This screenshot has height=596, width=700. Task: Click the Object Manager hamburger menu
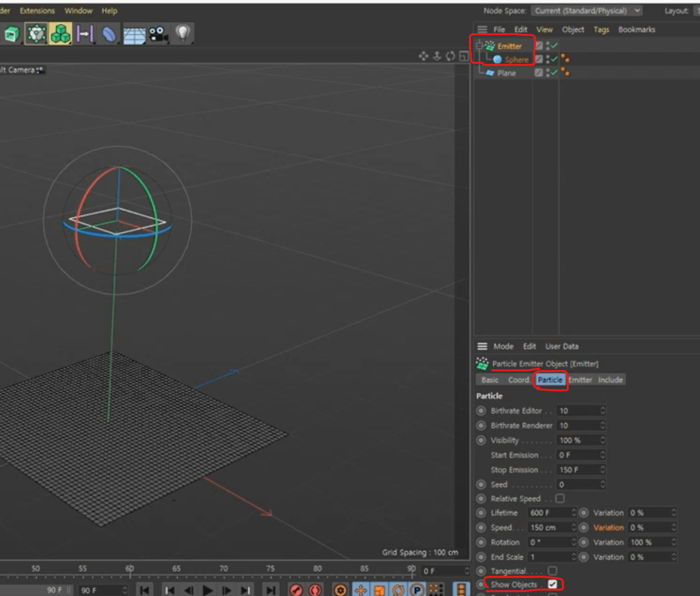click(482, 29)
